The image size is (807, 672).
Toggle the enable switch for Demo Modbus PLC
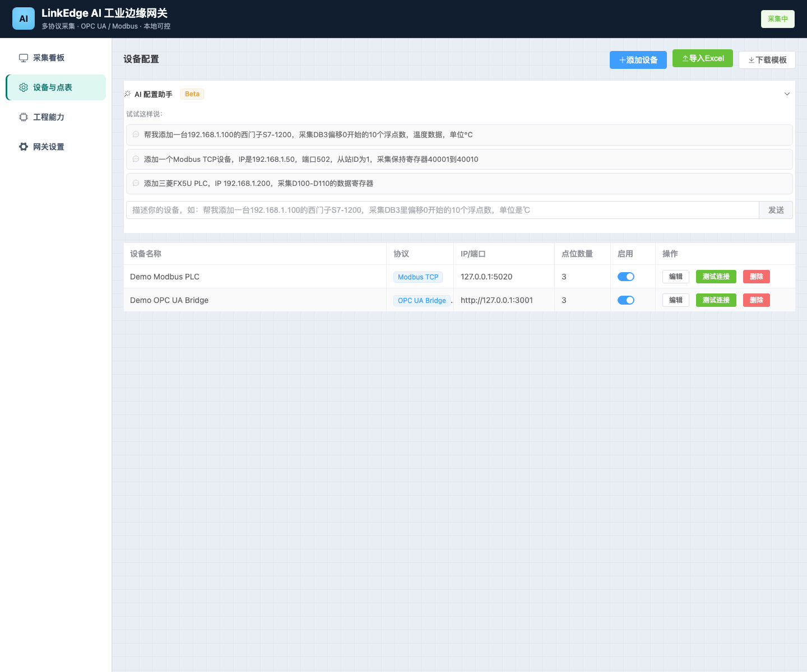click(626, 277)
